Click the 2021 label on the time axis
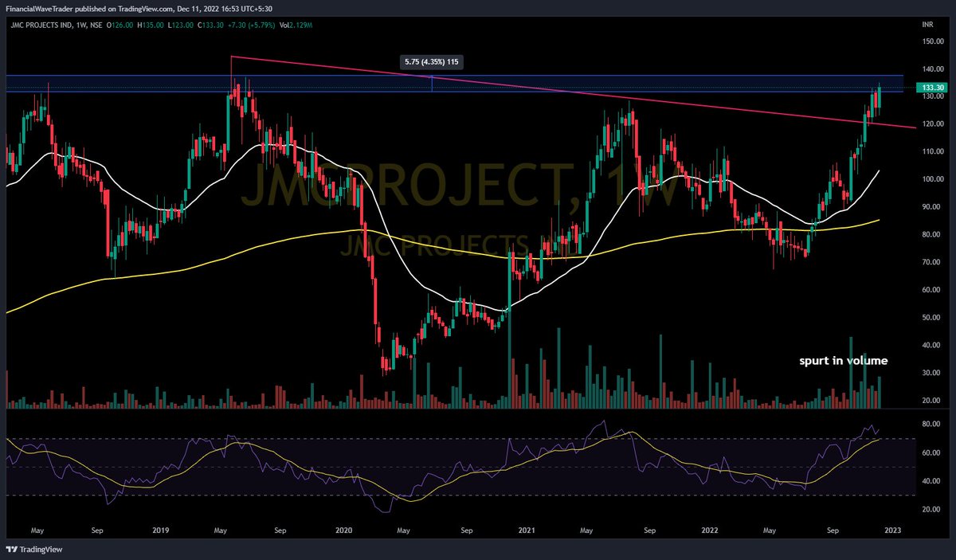The image size is (956, 560). point(526,529)
